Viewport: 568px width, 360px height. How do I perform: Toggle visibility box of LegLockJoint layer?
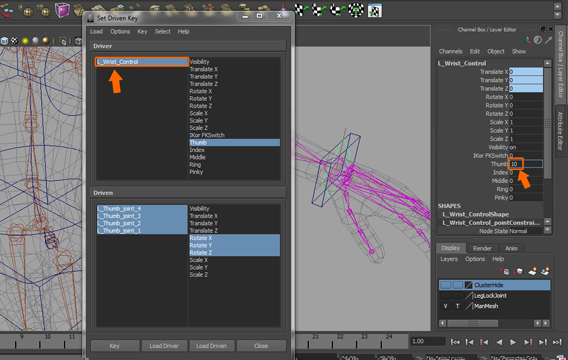pos(446,296)
